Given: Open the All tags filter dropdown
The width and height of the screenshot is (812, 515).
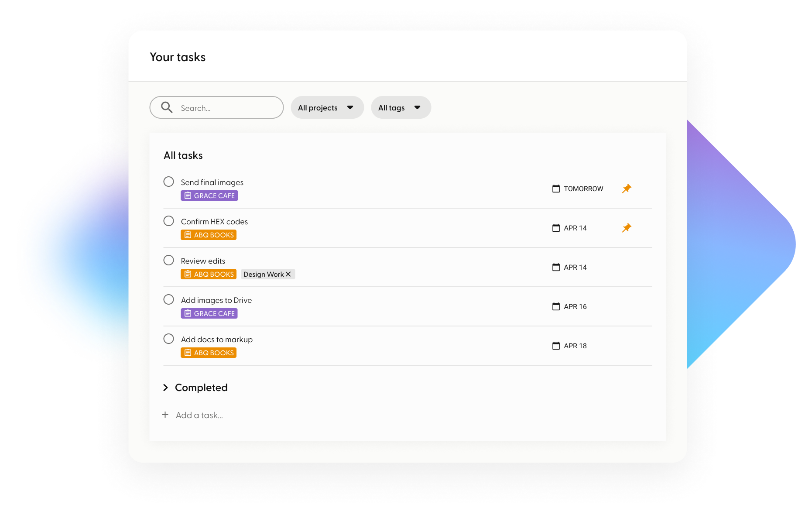Looking at the screenshot, I should (x=401, y=107).
